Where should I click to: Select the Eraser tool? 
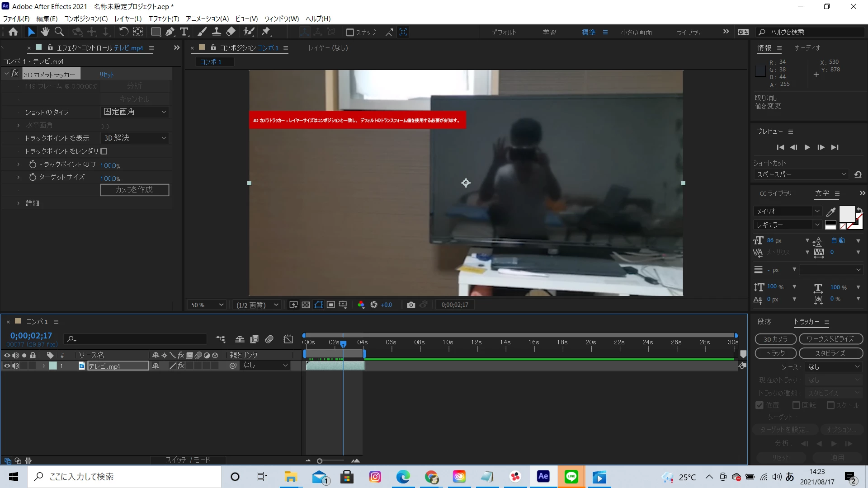tap(231, 32)
